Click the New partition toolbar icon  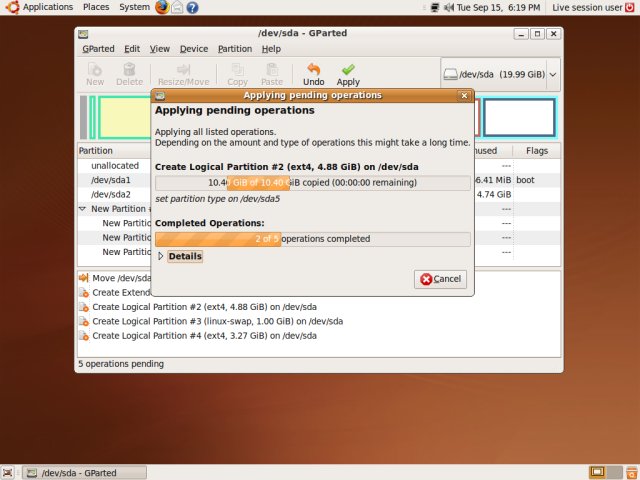click(95, 69)
